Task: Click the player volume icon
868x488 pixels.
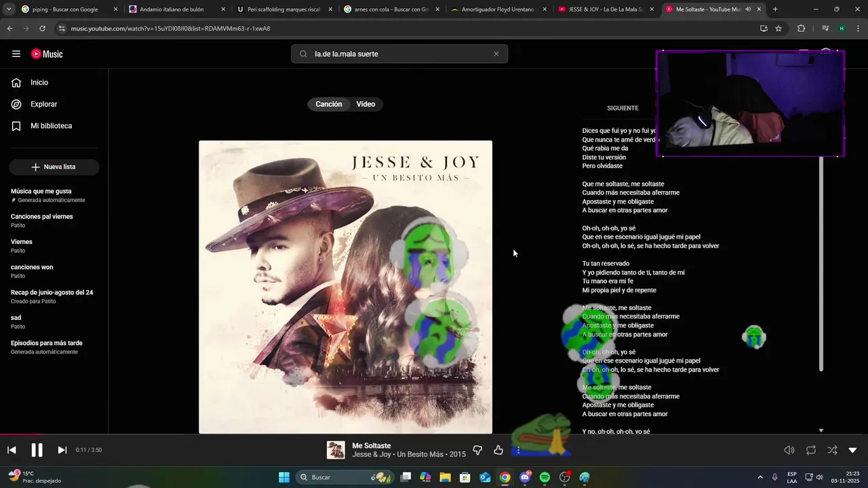Action: (x=789, y=450)
